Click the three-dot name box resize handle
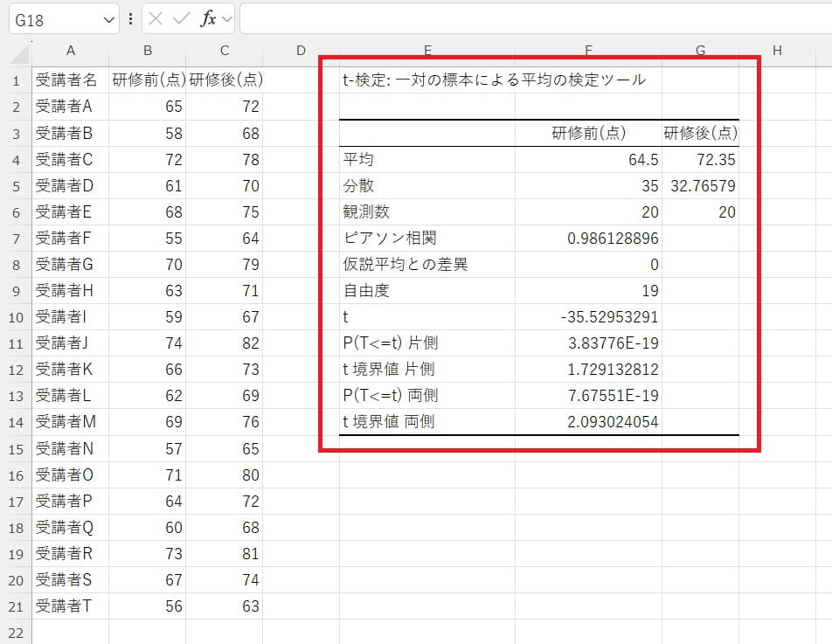Viewport: 832px width, 644px height. pyautogui.click(x=131, y=19)
